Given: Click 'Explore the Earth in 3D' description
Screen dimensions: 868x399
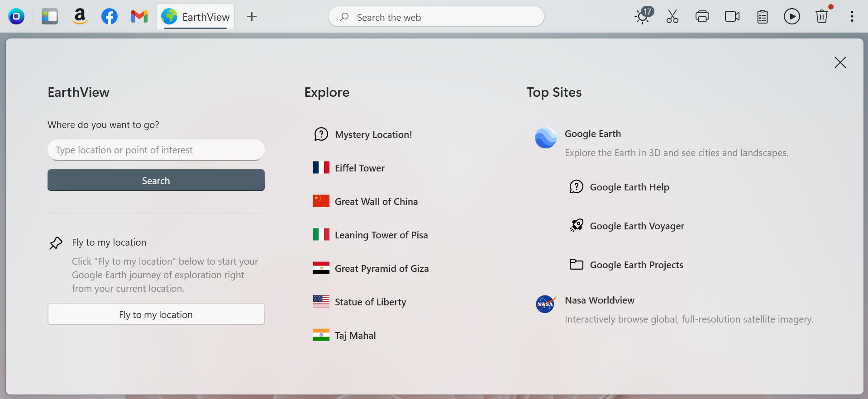Looking at the screenshot, I should coord(677,153).
